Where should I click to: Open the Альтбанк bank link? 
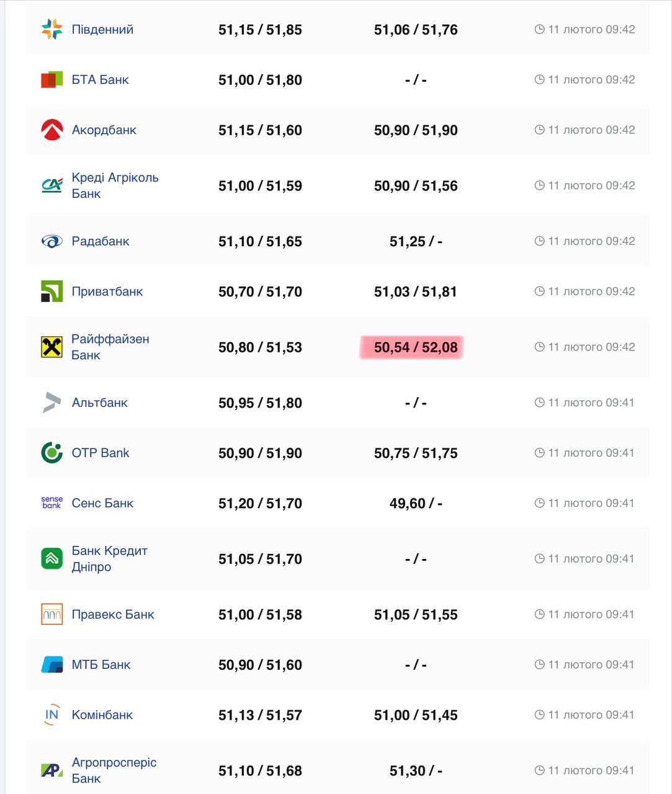[x=99, y=403]
